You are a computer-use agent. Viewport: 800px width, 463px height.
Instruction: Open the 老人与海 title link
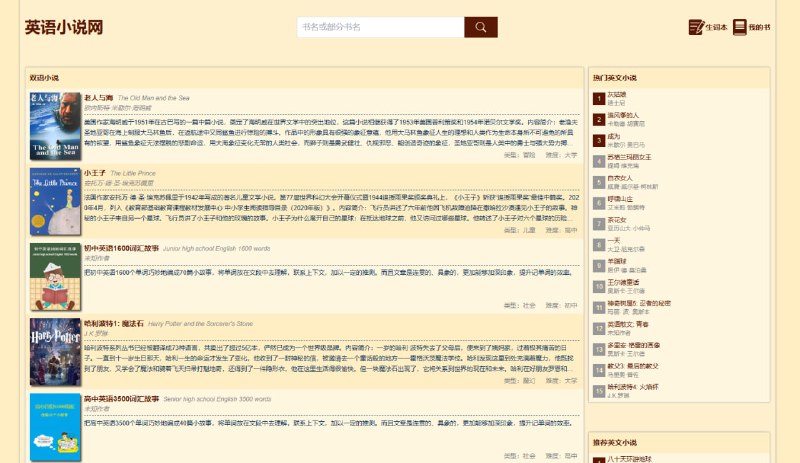point(97,98)
